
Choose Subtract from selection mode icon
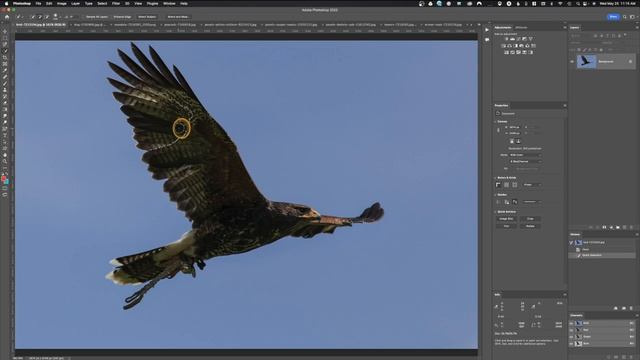pyautogui.click(x=47, y=17)
